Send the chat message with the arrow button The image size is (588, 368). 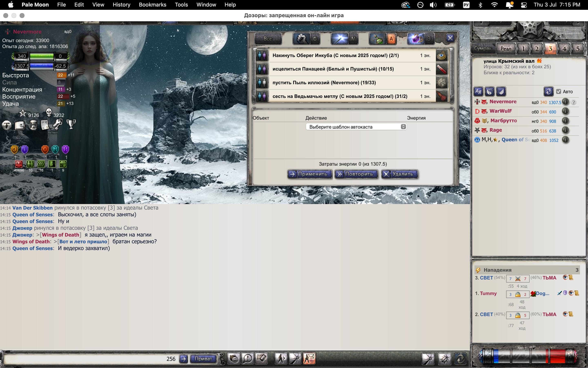(x=184, y=359)
